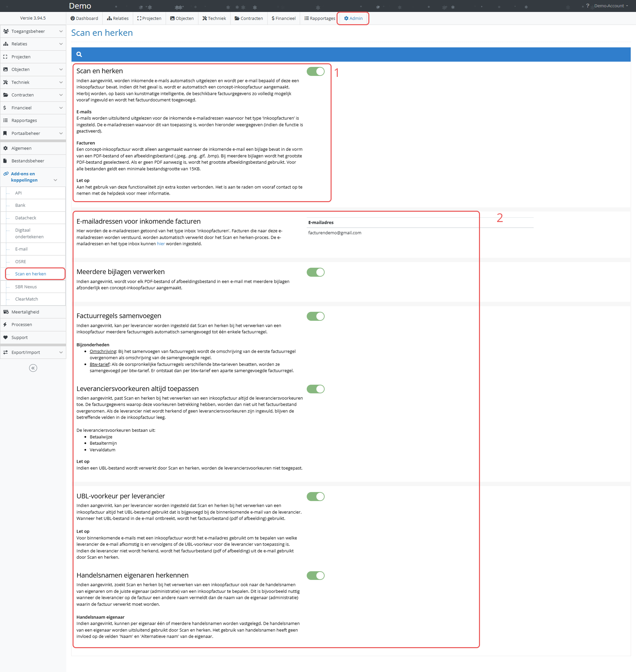The width and height of the screenshot is (636, 672).
Task: Turn off Handelsnamen eigenaren herkennen switch
Action: point(315,575)
